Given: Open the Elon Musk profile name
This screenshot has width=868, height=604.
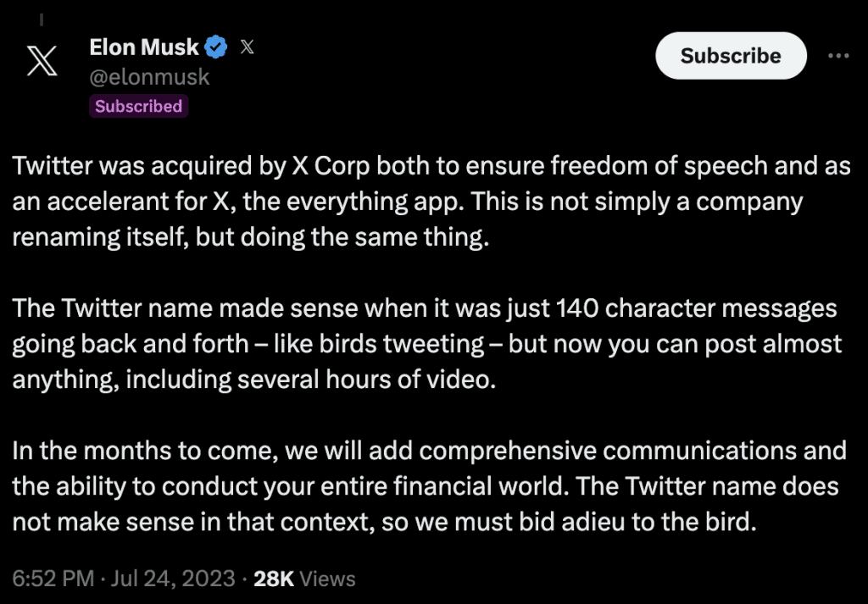Looking at the screenshot, I should tap(144, 47).
